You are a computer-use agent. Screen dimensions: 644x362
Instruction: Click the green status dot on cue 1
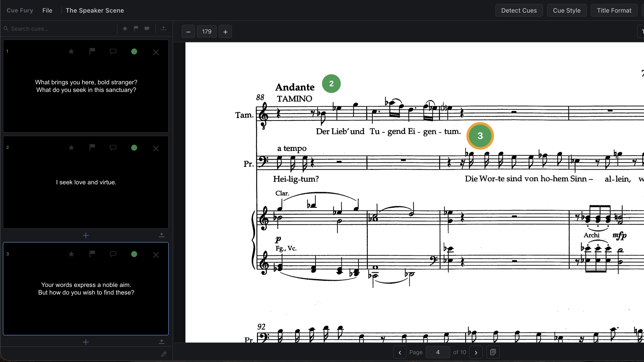click(x=134, y=52)
